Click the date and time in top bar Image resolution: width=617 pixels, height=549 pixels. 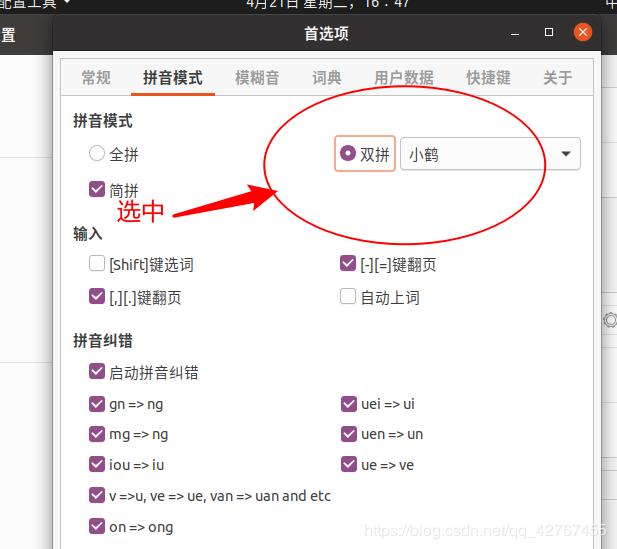328,4
